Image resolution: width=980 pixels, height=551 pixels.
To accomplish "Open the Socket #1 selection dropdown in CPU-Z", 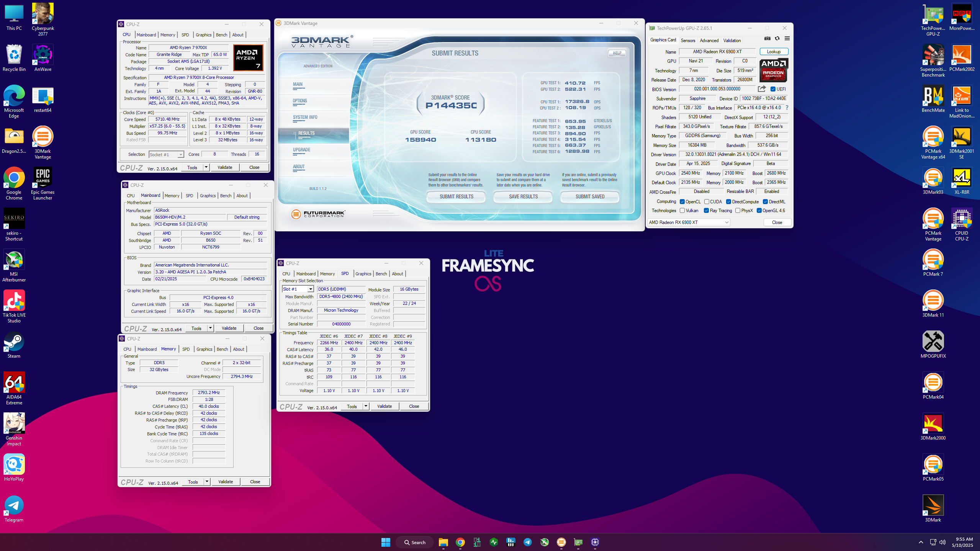I will [x=167, y=154].
